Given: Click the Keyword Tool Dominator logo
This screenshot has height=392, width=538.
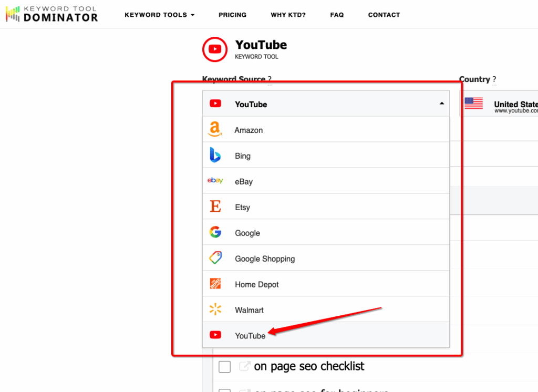Looking at the screenshot, I should [52, 14].
